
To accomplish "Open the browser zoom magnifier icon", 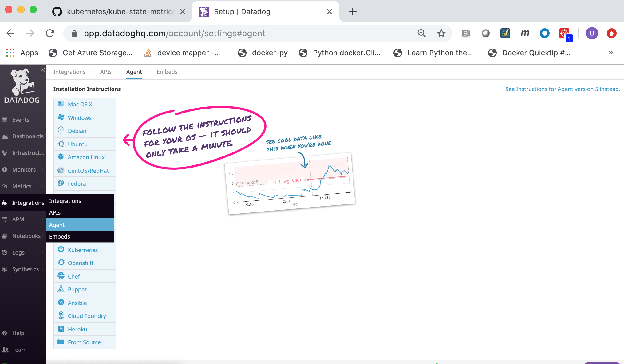I will point(422,33).
